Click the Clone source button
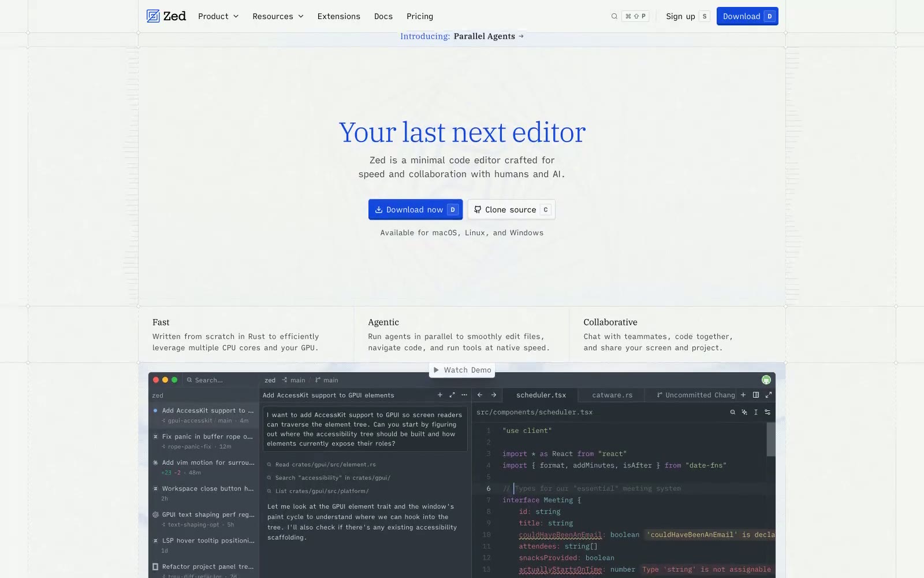Image resolution: width=924 pixels, height=578 pixels. pos(512,210)
